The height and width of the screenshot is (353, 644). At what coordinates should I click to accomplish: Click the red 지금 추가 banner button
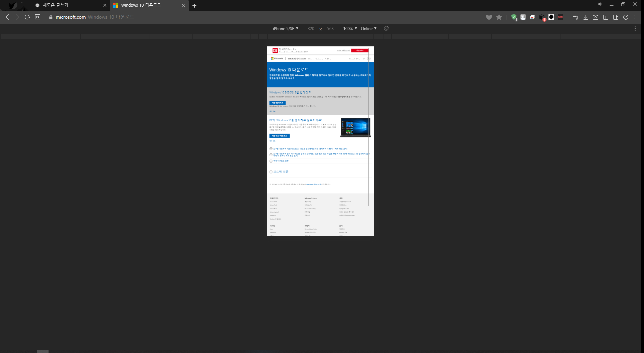point(360,50)
